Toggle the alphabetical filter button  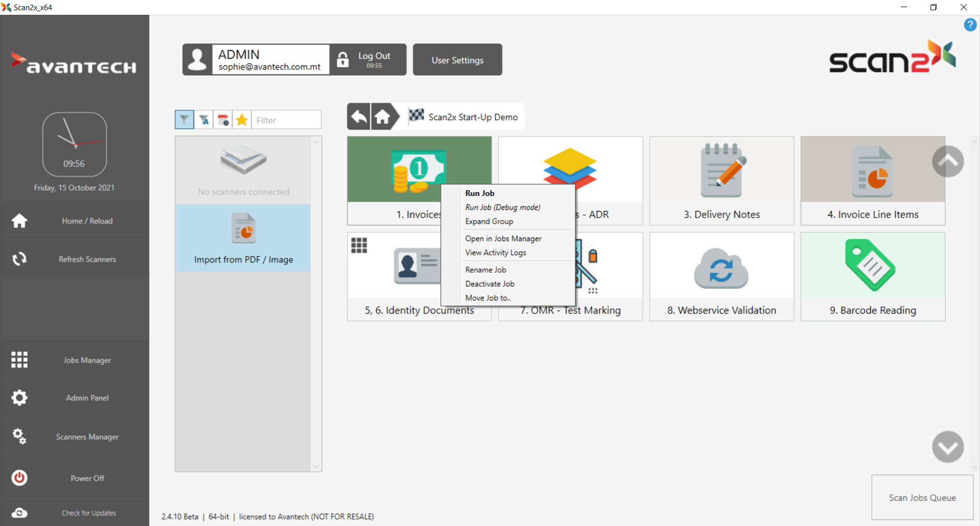[x=204, y=120]
